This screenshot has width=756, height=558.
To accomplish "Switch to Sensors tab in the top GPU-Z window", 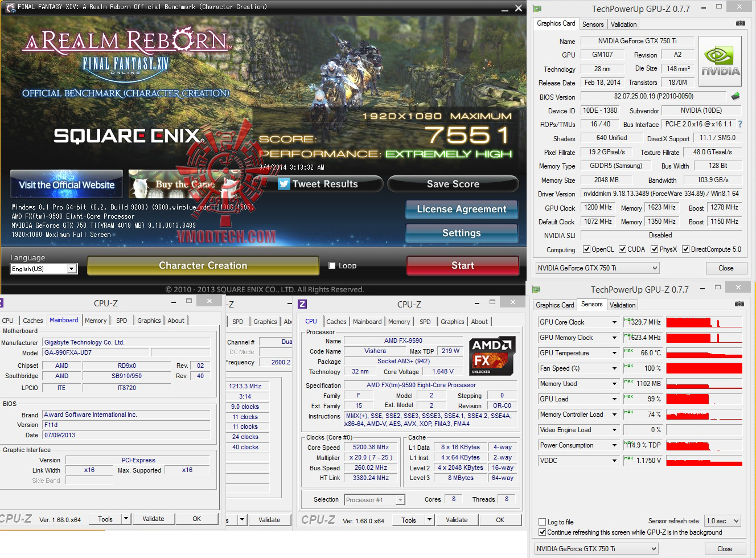I will pos(593,24).
